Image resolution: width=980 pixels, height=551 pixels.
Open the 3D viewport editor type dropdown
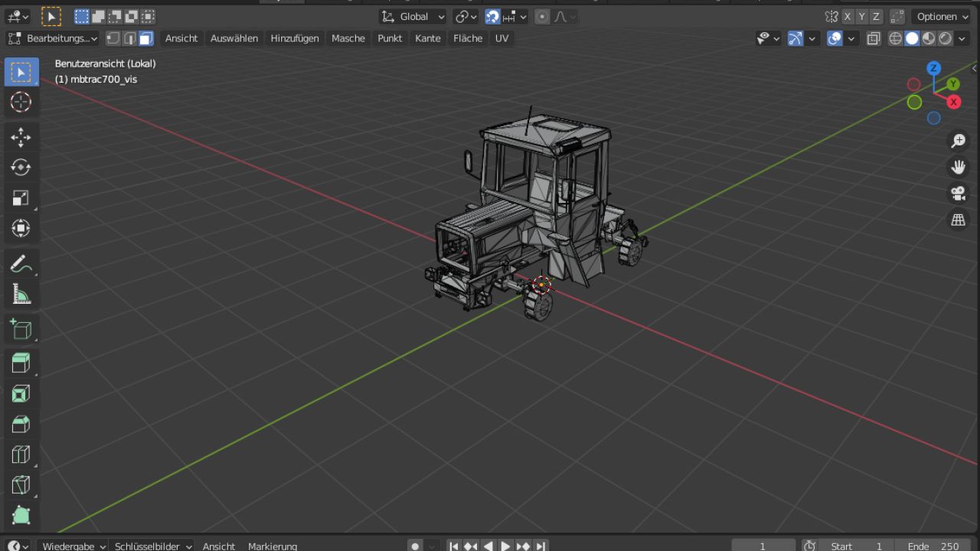[17, 16]
